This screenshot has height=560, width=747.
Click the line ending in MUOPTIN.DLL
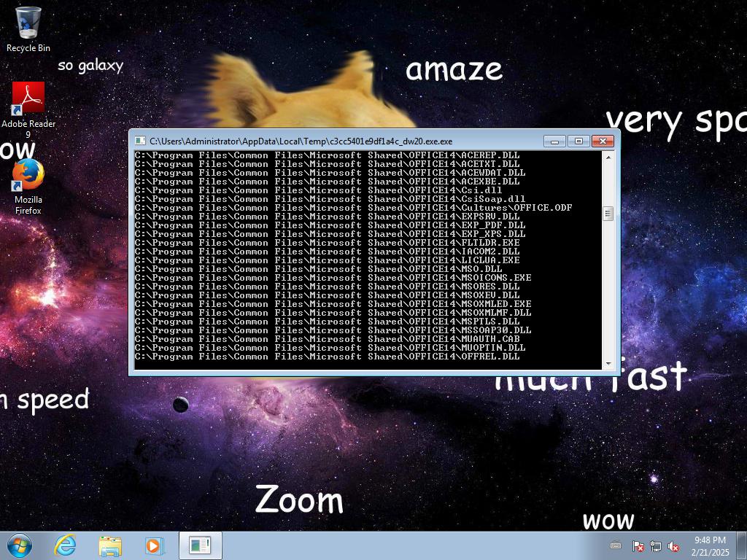pos(330,347)
